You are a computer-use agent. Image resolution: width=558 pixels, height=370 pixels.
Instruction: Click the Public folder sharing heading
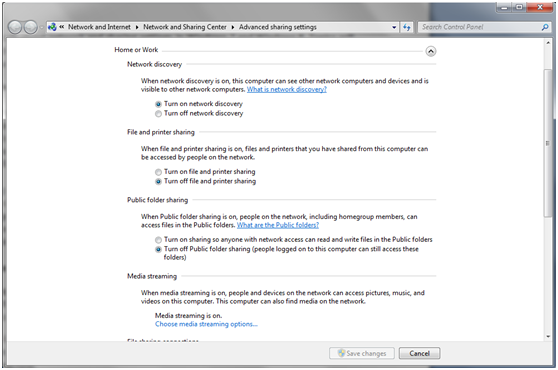point(157,200)
